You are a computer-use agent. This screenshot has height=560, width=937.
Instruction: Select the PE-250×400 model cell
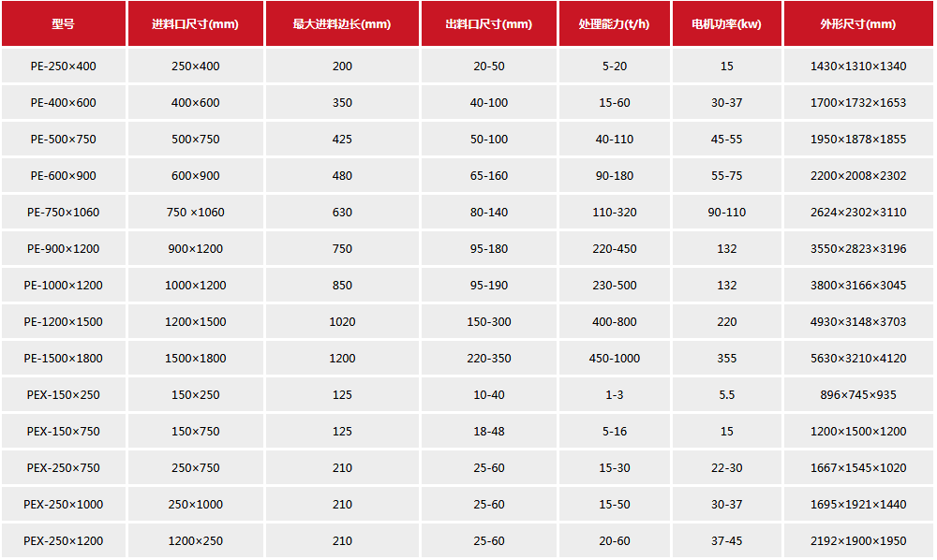pos(63,66)
